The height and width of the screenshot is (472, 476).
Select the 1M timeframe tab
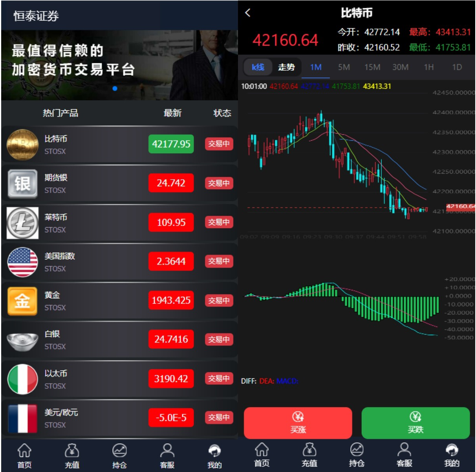click(x=316, y=67)
